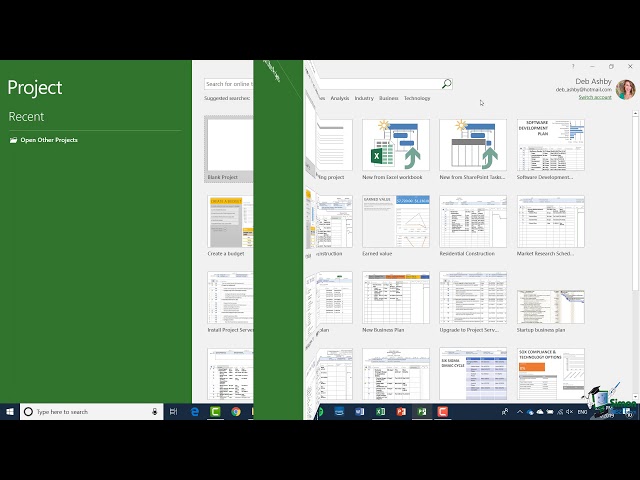The height and width of the screenshot is (480, 640).
Task: Open the Install Project Server template
Action: pyautogui.click(x=230, y=302)
